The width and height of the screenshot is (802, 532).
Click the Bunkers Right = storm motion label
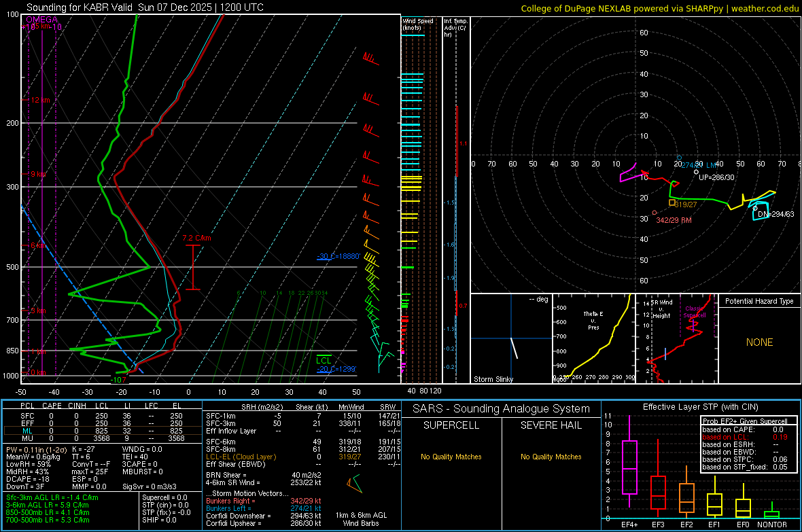click(x=230, y=501)
